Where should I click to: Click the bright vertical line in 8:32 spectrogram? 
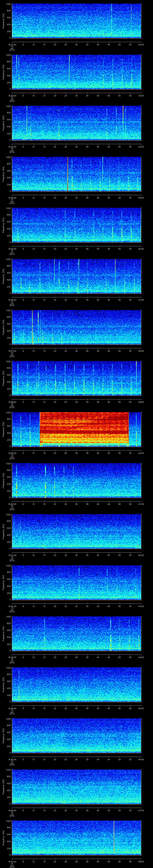pyautogui.click(x=69, y=67)
